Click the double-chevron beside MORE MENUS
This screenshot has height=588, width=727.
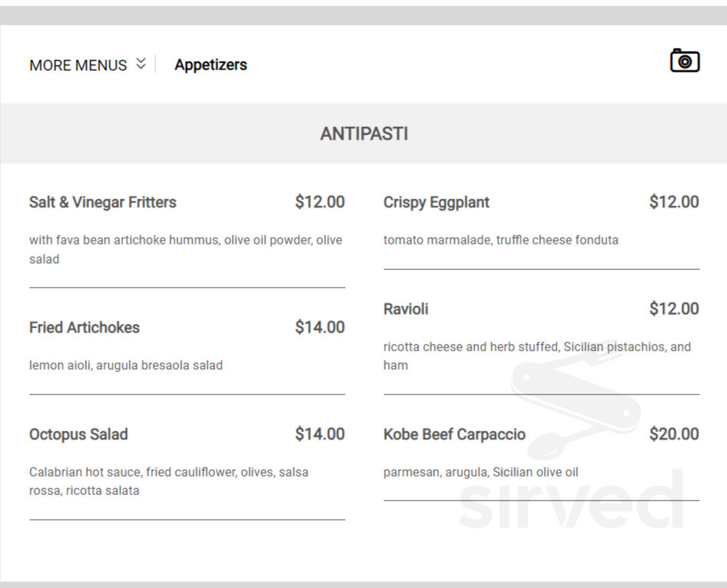tap(140, 64)
